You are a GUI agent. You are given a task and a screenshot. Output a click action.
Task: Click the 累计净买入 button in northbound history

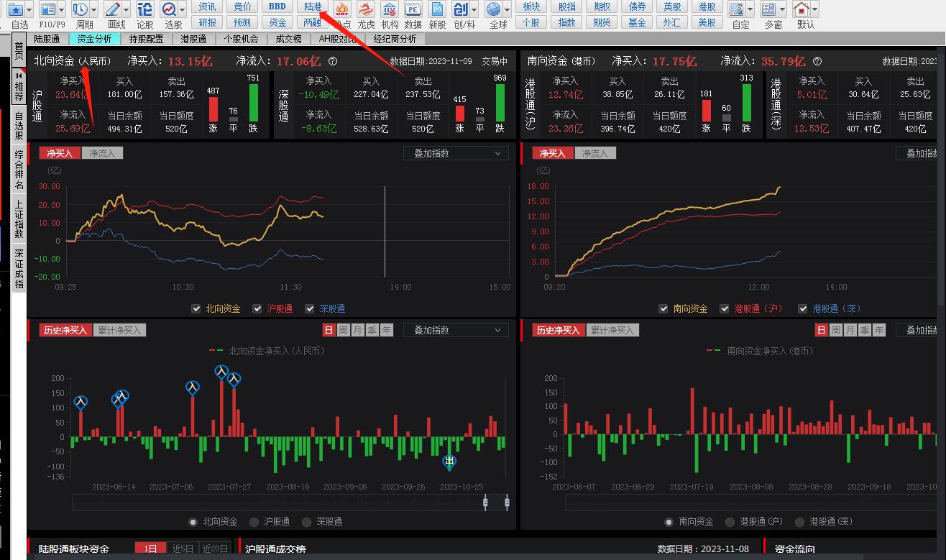[x=119, y=330]
